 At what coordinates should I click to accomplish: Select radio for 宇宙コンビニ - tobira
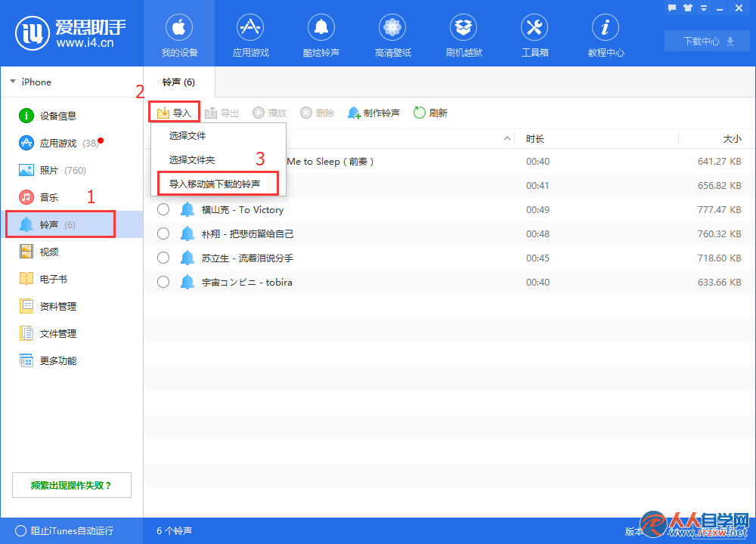[163, 282]
